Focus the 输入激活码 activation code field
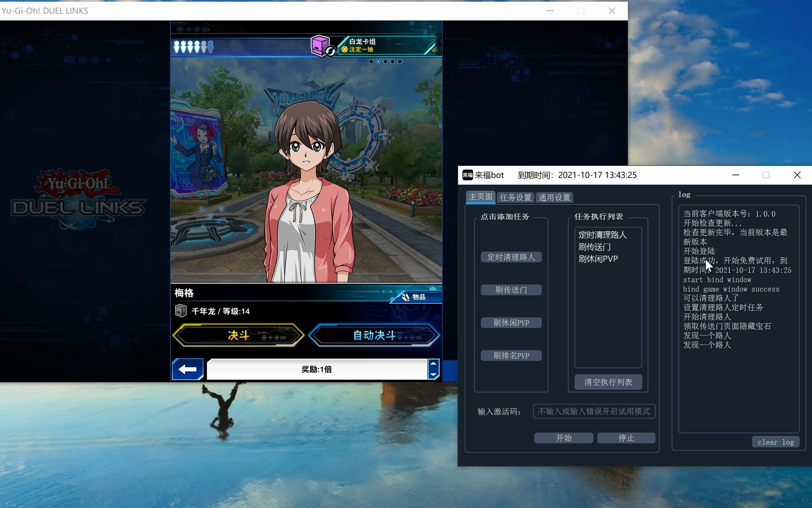 tap(594, 411)
